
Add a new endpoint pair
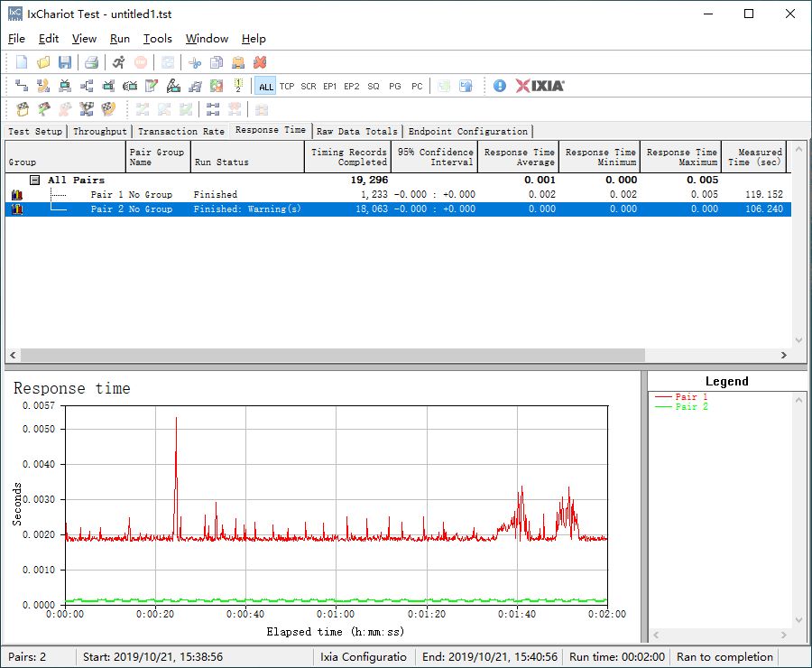tap(22, 86)
